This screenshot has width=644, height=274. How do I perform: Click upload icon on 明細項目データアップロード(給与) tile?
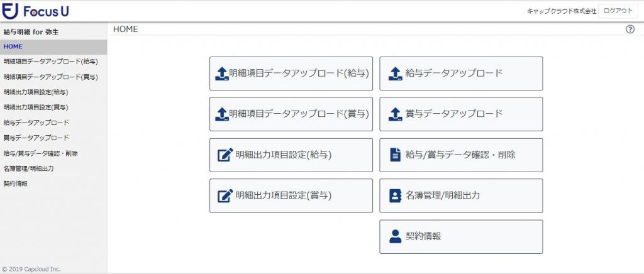221,74
